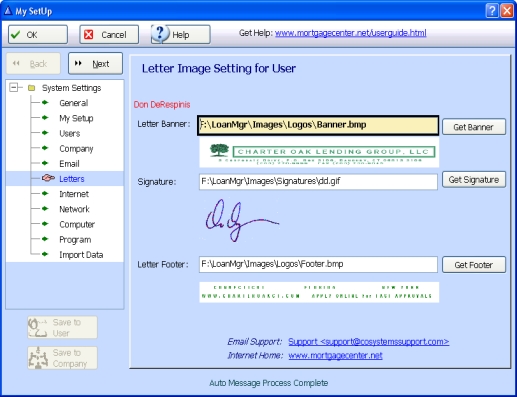Select Program in the settings tree
517x397 pixels.
click(75, 240)
